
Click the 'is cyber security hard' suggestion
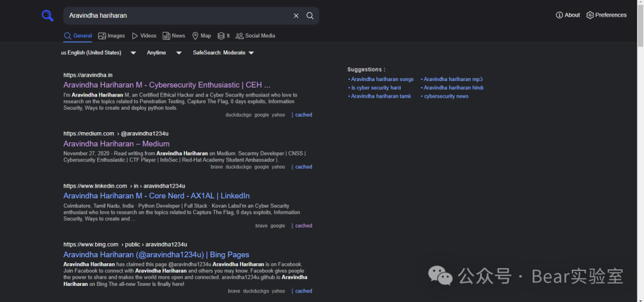click(376, 88)
